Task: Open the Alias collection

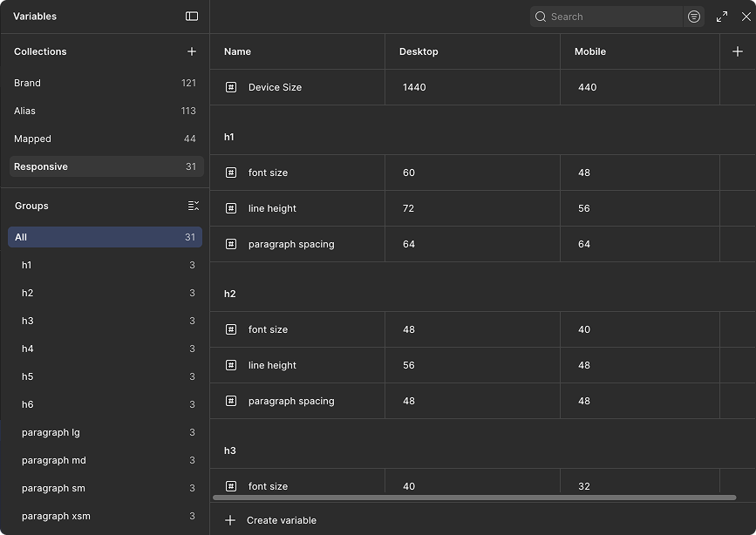Action: (x=105, y=111)
